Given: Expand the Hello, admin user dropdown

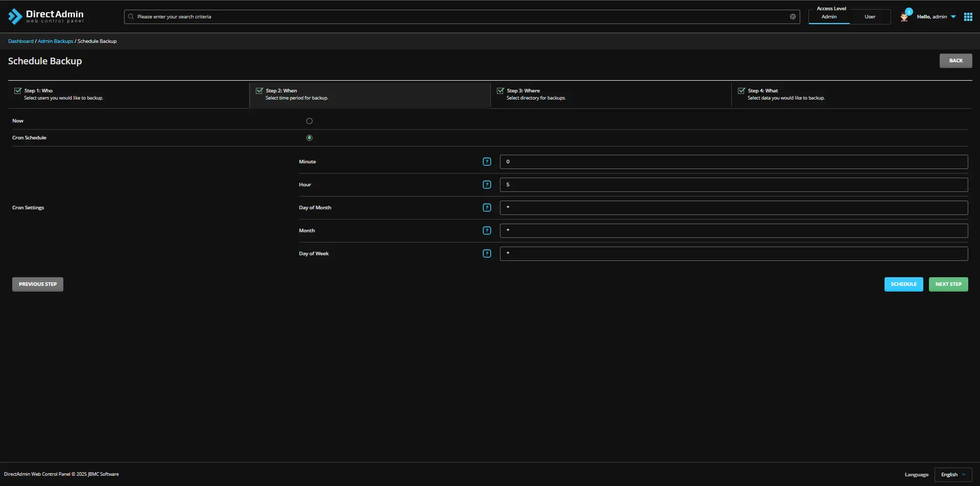Looking at the screenshot, I should [x=936, y=17].
